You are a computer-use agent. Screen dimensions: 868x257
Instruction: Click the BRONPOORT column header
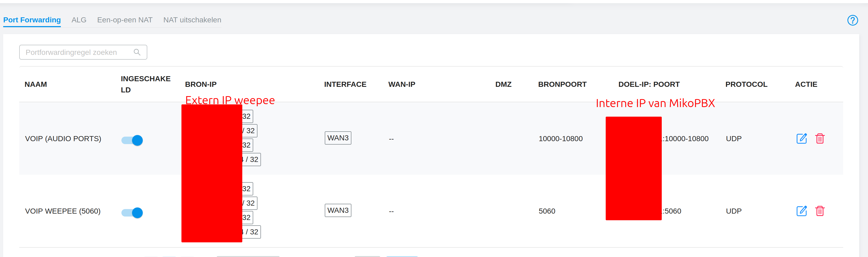[562, 84]
